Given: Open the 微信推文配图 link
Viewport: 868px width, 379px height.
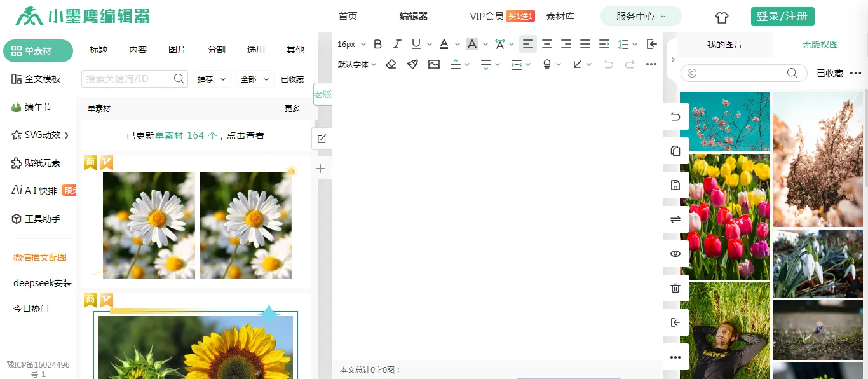Looking at the screenshot, I should 40,258.
